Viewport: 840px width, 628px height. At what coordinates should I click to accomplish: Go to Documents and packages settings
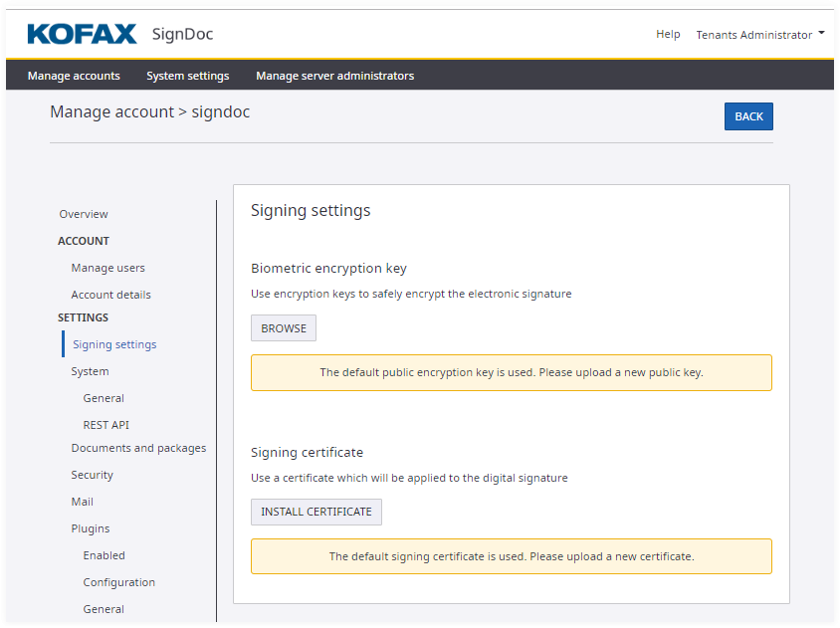pos(138,448)
